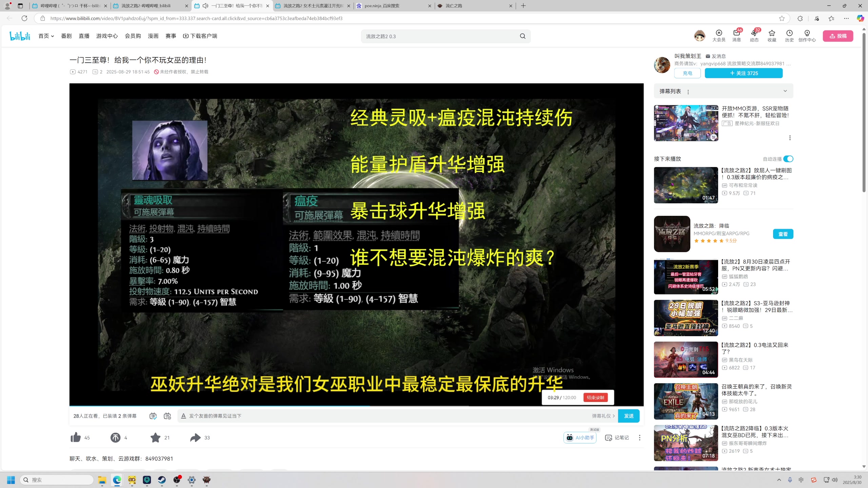868x488 pixels.
Task: Open the 记笔记 notes tool
Action: point(617,438)
